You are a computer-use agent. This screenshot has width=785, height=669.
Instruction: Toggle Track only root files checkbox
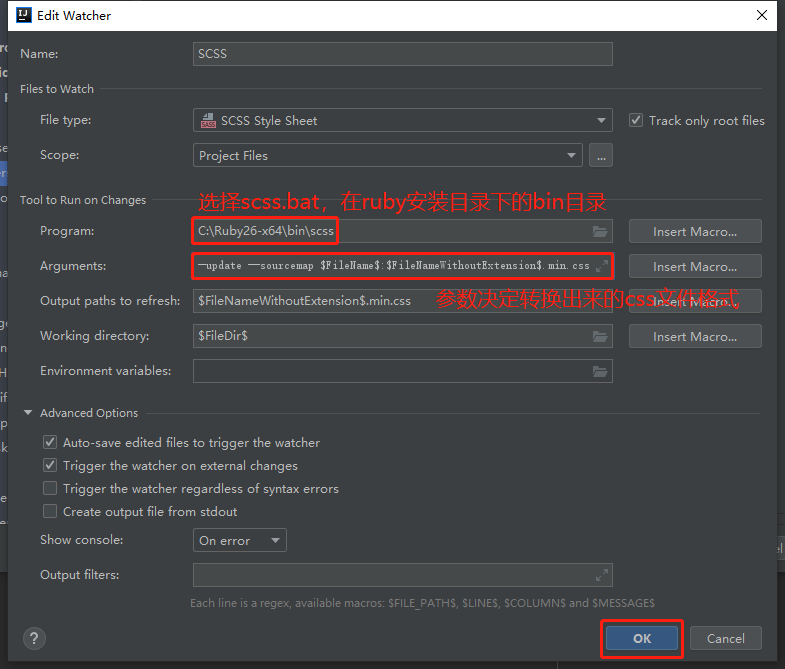pos(636,120)
